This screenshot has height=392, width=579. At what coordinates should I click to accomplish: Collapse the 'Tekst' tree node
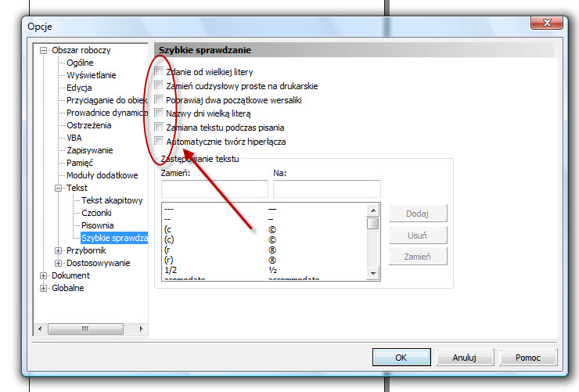tap(59, 188)
